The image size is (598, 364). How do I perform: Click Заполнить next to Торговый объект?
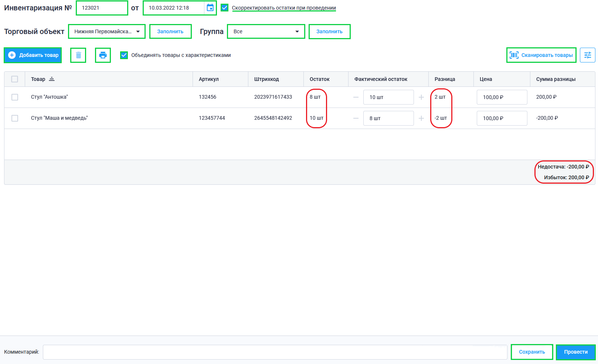pos(170,31)
